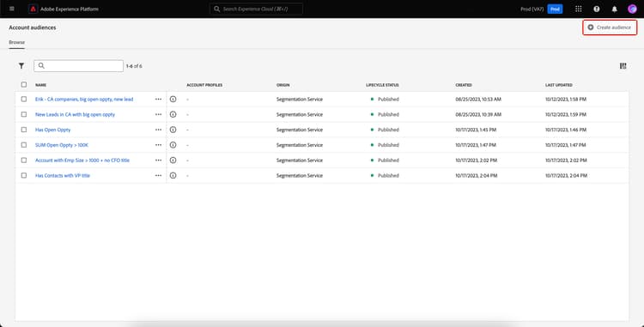Click the Prod (VA7) sandbox label

[532, 9]
